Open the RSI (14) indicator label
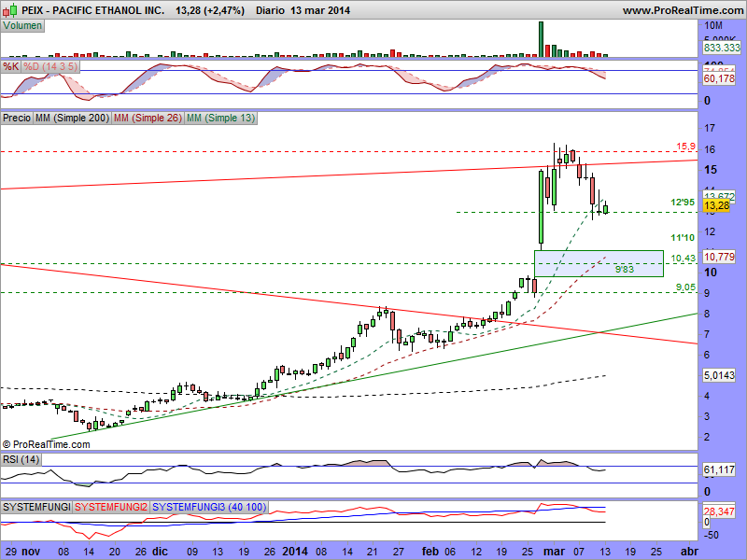This screenshot has height=560, width=747. tap(21, 459)
